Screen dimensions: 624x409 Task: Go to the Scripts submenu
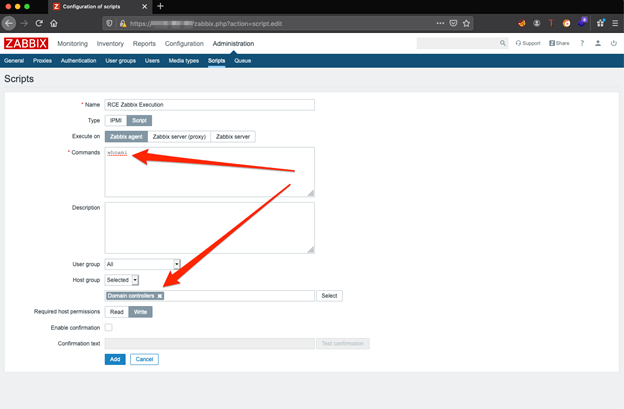coord(216,60)
